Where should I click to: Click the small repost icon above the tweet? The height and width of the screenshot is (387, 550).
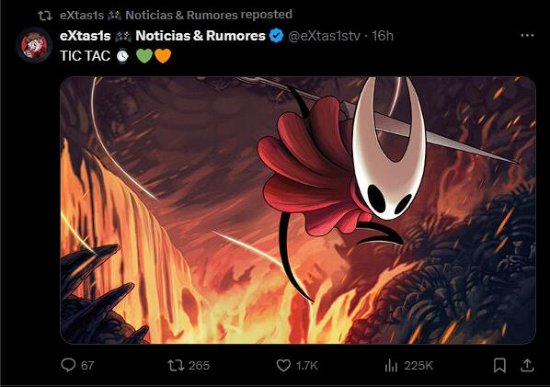click(x=45, y=15)
